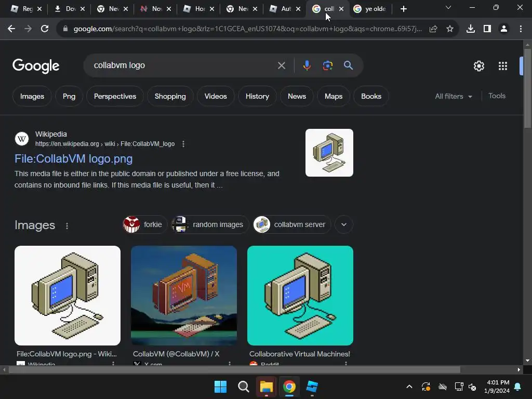Open Google quick settings gear

point(478,66)
